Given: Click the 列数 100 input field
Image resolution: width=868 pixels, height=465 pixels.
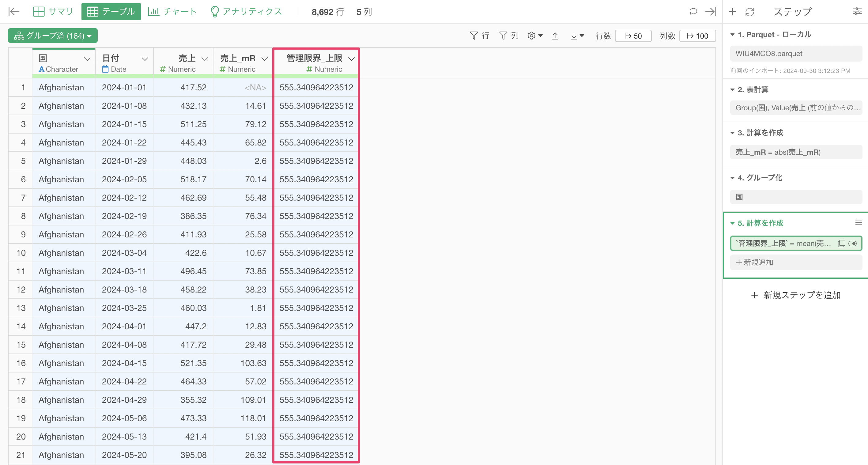Looking at the screenshot, I should click(697, 36).
